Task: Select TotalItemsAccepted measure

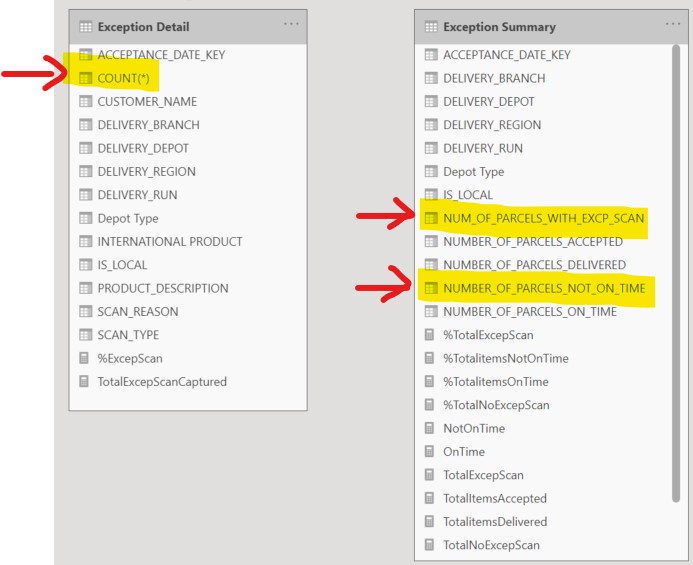Action: point(495,498)
